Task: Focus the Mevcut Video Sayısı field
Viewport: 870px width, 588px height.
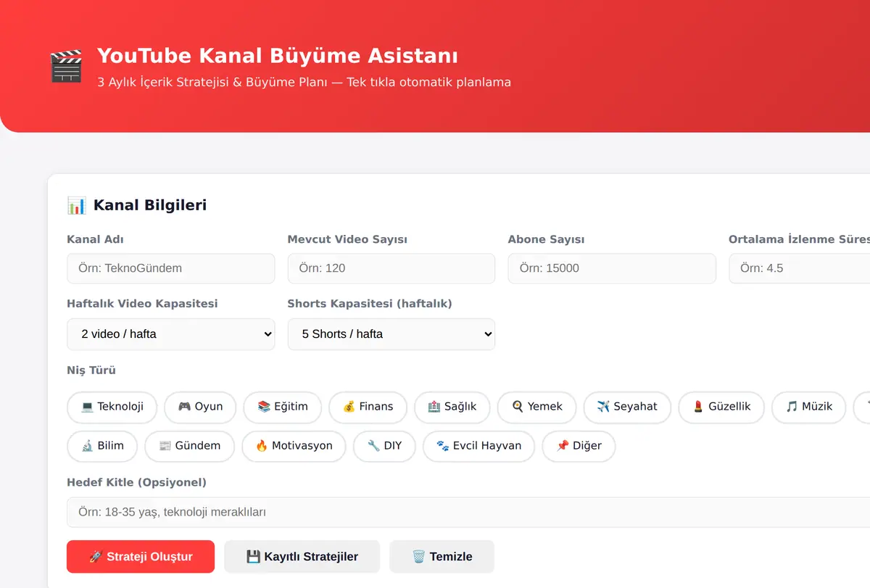Action: tap(391, 268)
